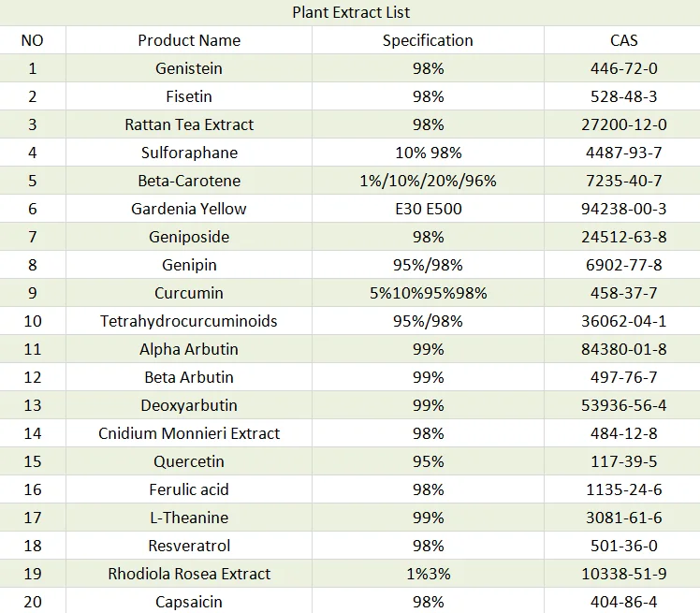The height and width of the screenshot is (613, 700).
Task: Click the Cnidium Monnieri Extract cell
Action: pos(189,433)
